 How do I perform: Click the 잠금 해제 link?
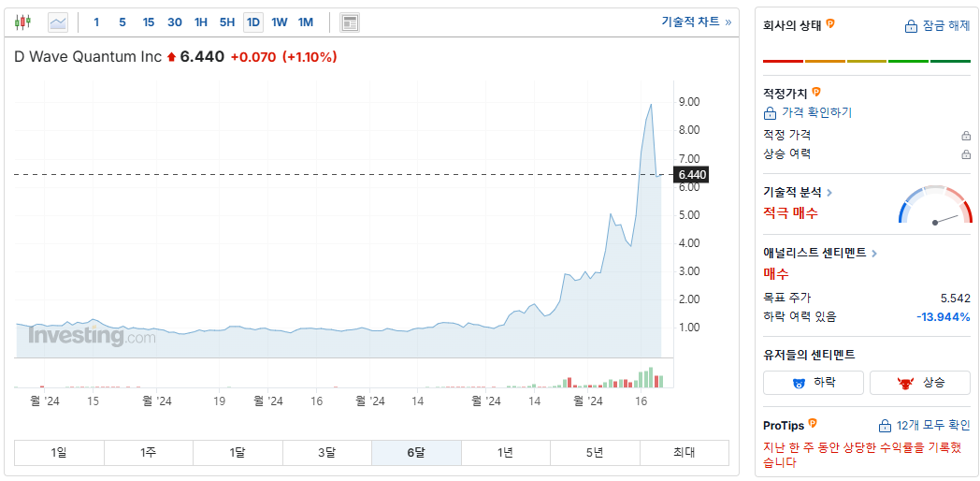[946, 26]
